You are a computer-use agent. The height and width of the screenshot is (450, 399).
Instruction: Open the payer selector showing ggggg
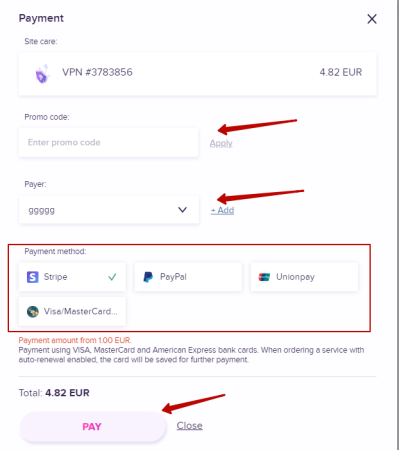click(x=109, y=210)
